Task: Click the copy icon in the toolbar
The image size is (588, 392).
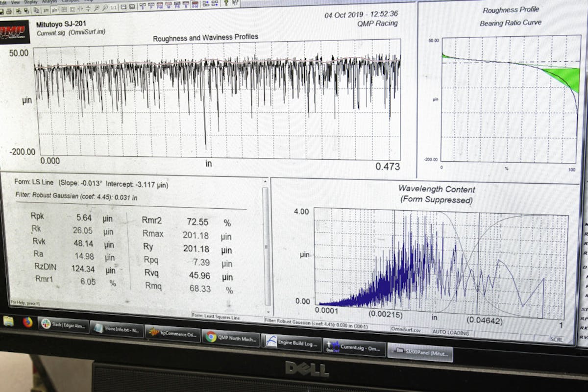Action: click(x=36, y=10)
